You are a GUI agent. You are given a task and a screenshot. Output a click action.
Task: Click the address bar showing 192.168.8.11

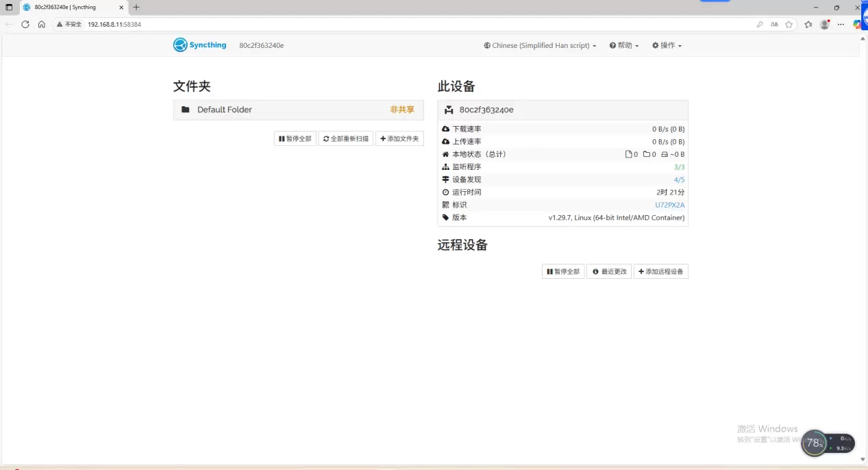tap(411, 24)
